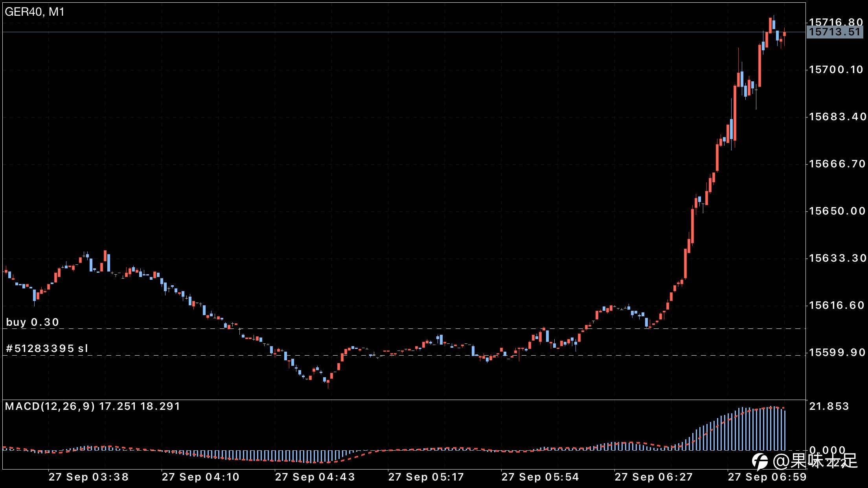Select the current price tag 15713.51
The image size is (868, 488).
(835, 32)
